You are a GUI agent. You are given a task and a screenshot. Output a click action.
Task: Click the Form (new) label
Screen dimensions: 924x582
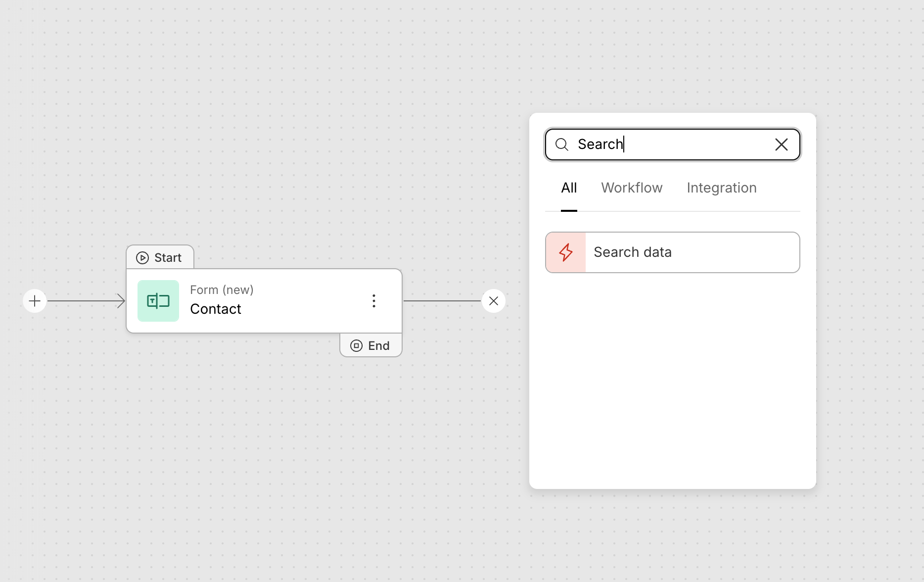point(222,290)
